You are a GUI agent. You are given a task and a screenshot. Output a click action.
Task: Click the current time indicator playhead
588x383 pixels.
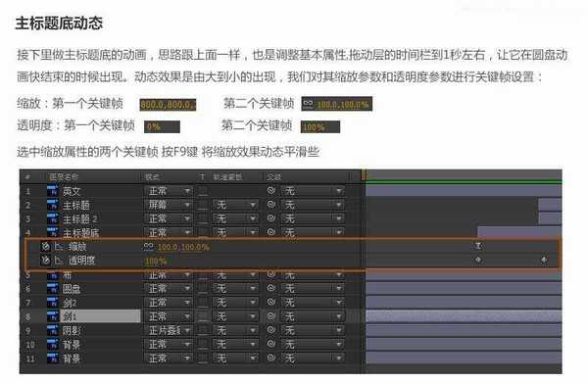(364, 174)
